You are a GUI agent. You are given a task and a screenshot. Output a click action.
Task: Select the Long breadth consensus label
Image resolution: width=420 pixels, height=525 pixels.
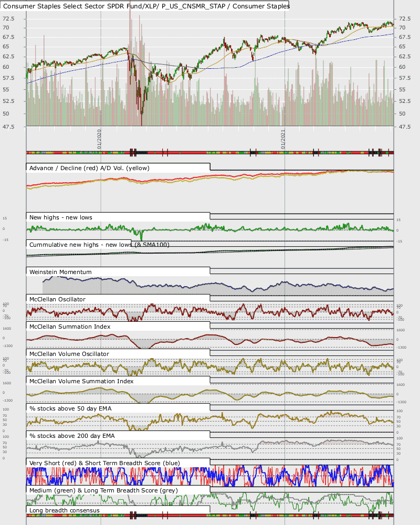(x=64, y=510)
